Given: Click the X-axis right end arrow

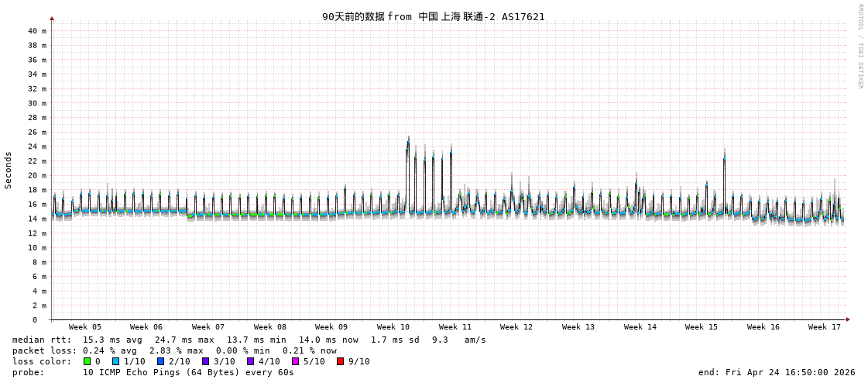Looking at the screenshot, I should 848,319.
